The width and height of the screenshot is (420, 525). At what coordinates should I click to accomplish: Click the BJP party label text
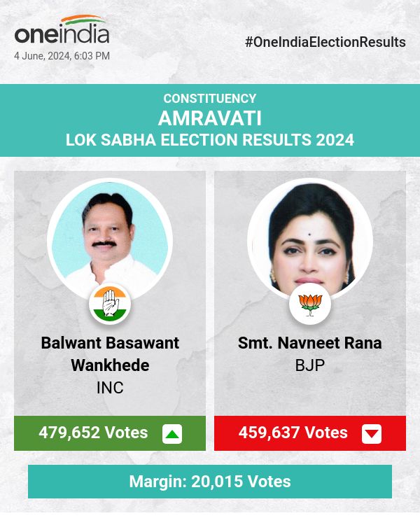[x=310, y=365]
